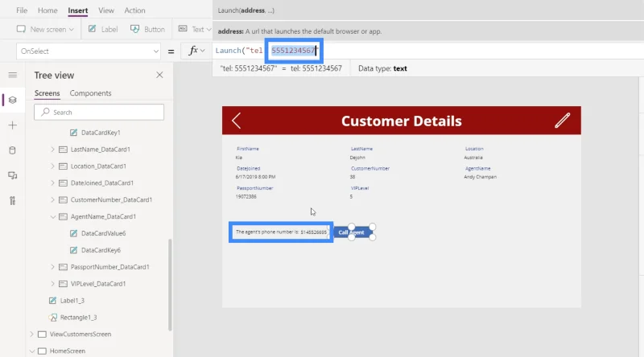
Task: Insert a Label control
Action: point(103,29)
